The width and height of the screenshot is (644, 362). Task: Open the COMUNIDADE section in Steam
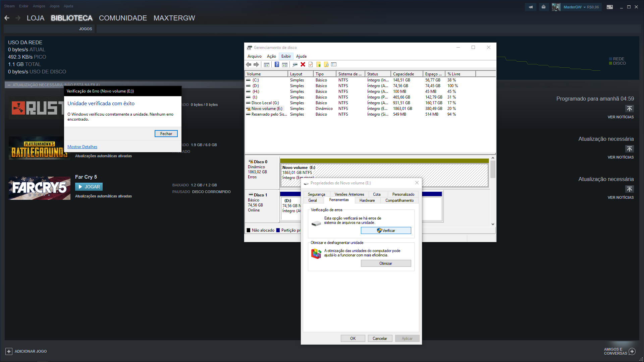pos(123,18)
